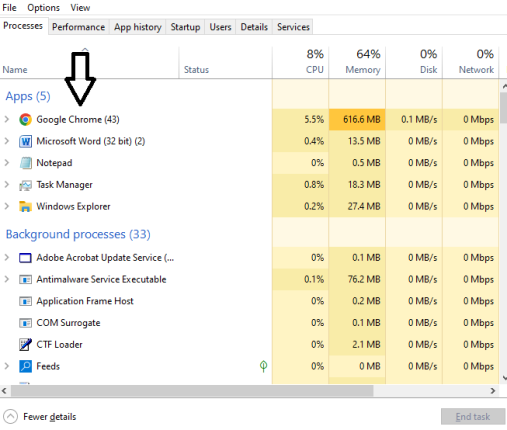507x430 pixels.
Task: Click the CTF Loader pen icon
Action: 25,344
